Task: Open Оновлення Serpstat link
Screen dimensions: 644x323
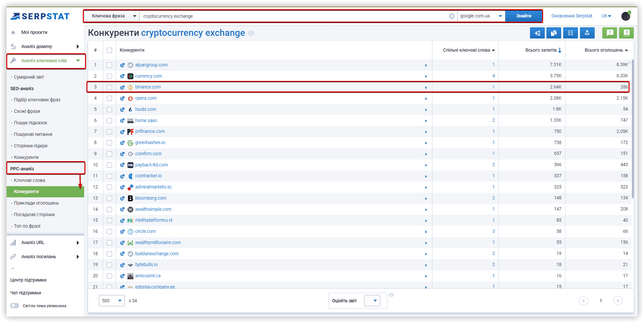Action: point(572,16)
